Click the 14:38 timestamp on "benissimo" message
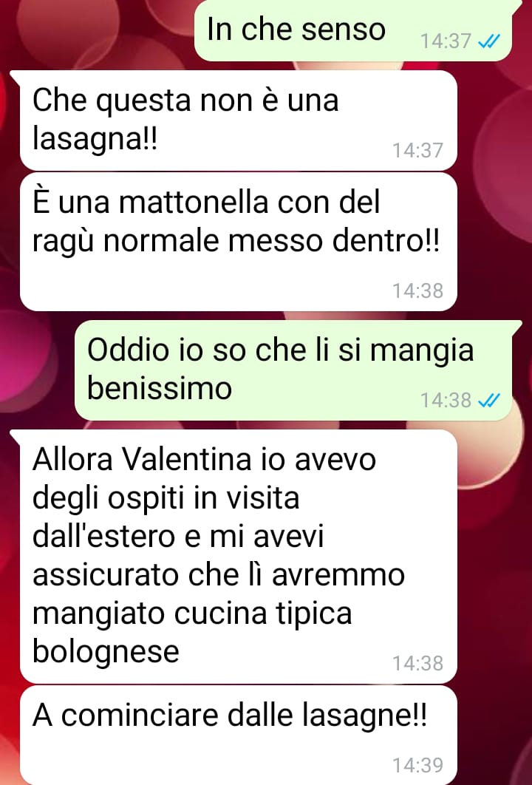The image size is (532, 785). pos(446,401)
